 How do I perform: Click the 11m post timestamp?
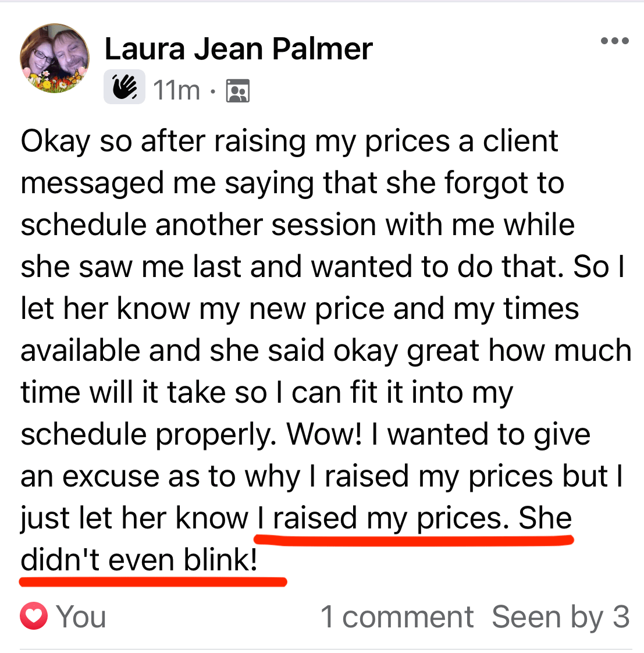coord(176,90)
